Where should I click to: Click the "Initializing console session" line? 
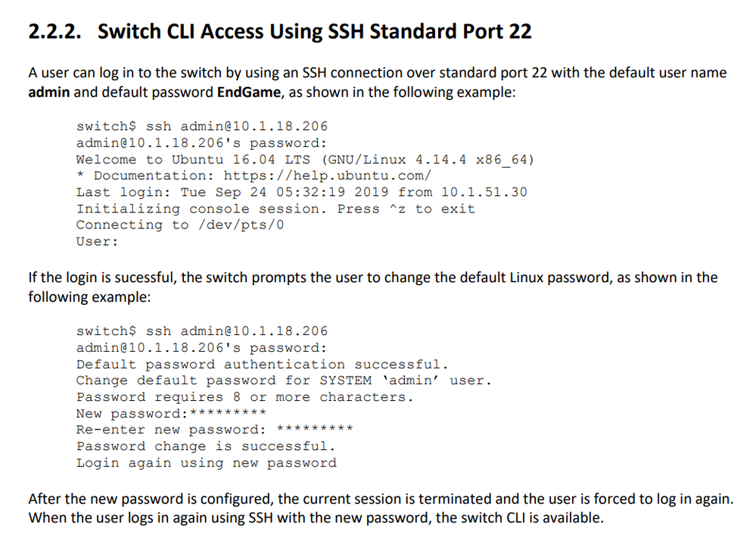coord(275,208)
